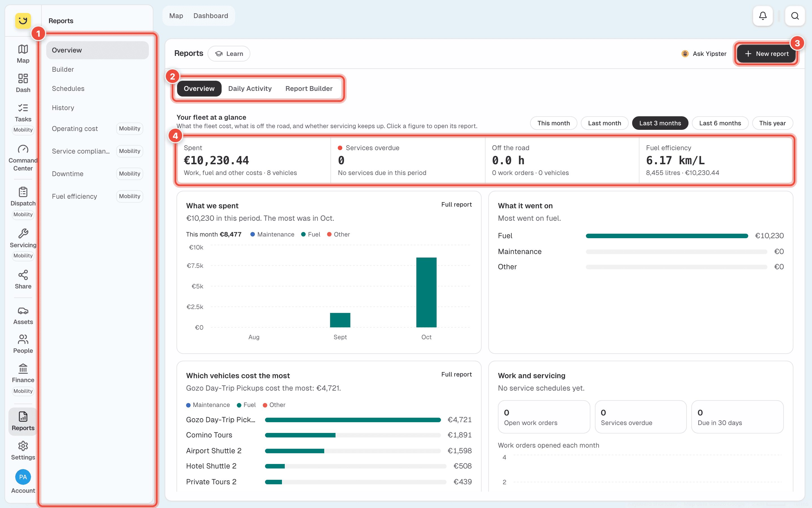Open the notifications bell
The width and height of the screenshot is (812, 508).
pos(763,16)
